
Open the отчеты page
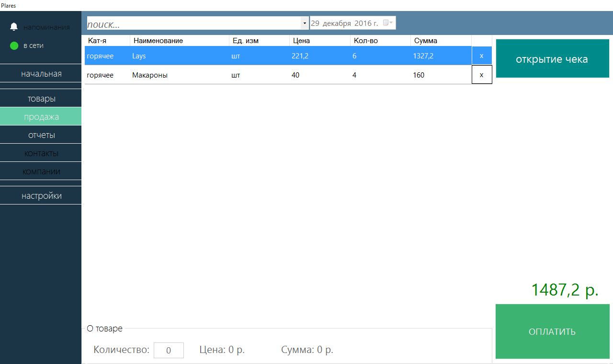click(41, 135)
